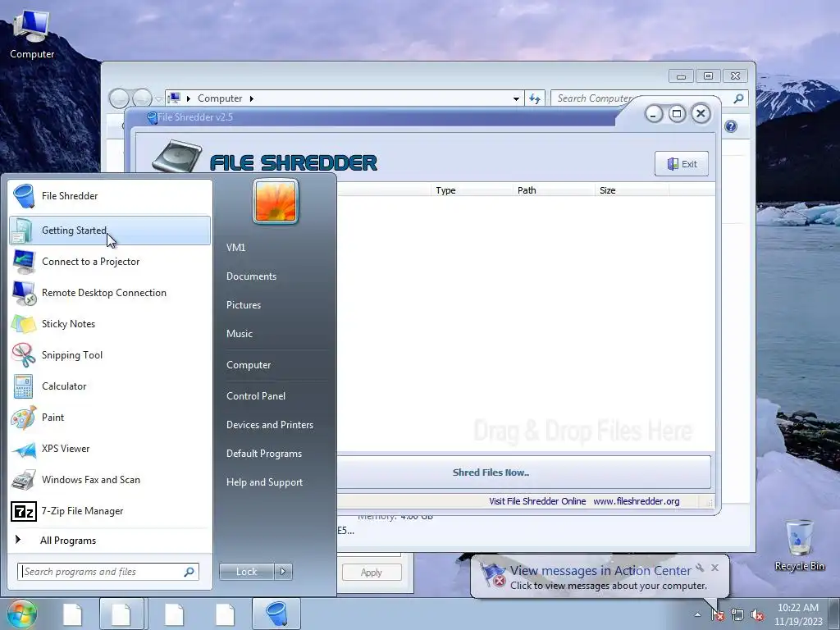Screen dimensions: 840x630
Task: Click Explorer back navigation button
Action: tap(119, 98)
